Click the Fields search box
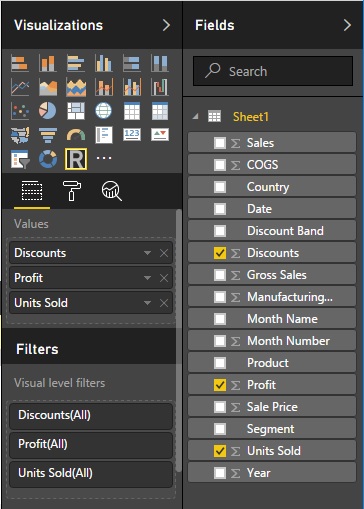 click(x=273, y=71)
